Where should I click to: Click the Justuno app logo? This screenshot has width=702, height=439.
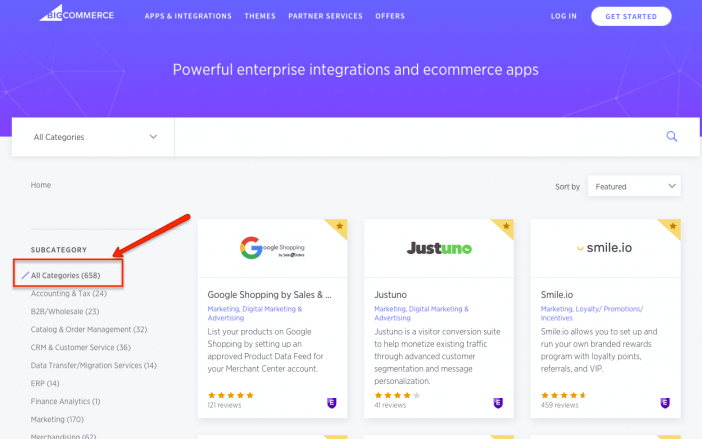pos(439,248)
